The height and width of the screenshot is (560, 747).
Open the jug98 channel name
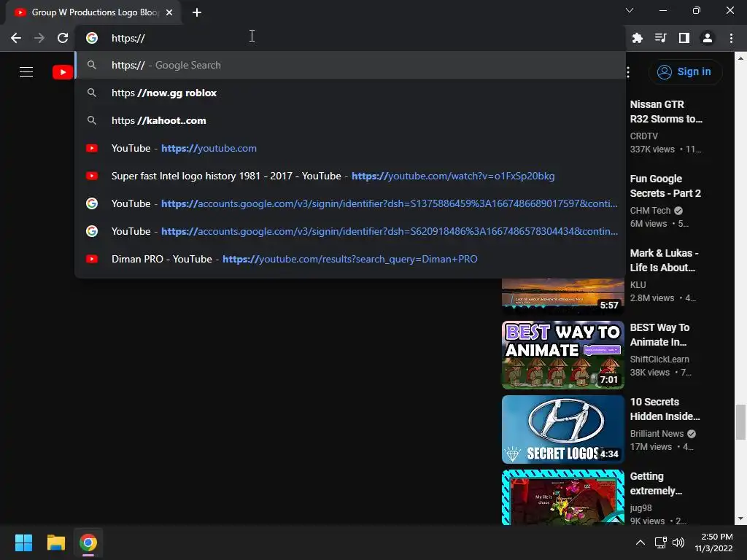[x=640, y=508]
